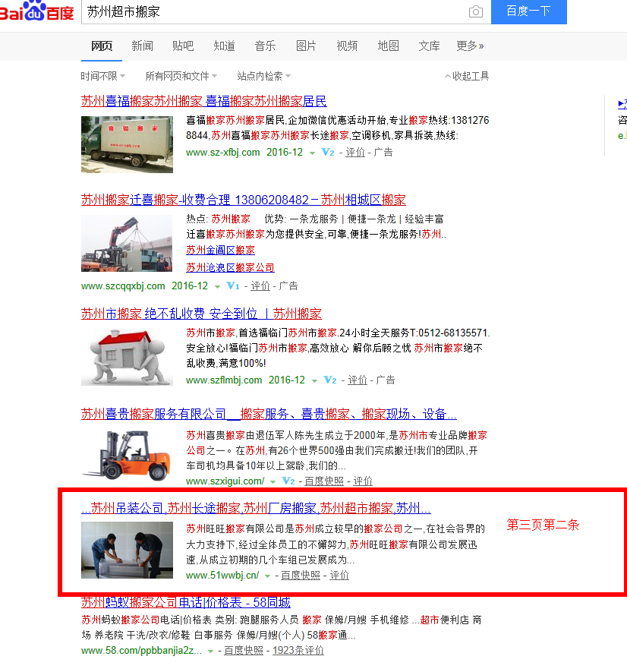Click moving truck thumbnail image

point(127,144)
